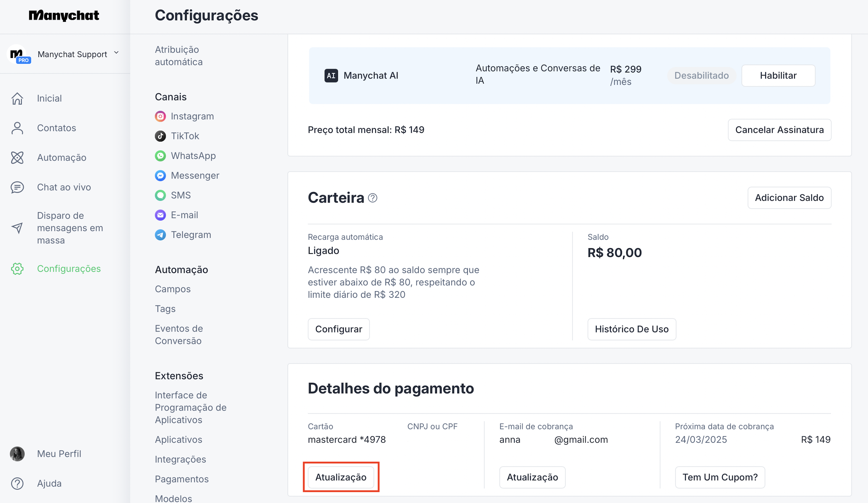This screenshot has width=868, height=503.
Task: Open Interface de Programação de Aplicativos
Action: pos(190,408)
